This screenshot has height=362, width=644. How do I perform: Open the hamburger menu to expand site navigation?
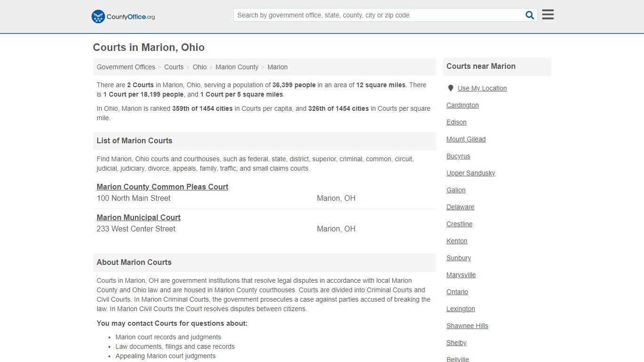coord(547,14)
